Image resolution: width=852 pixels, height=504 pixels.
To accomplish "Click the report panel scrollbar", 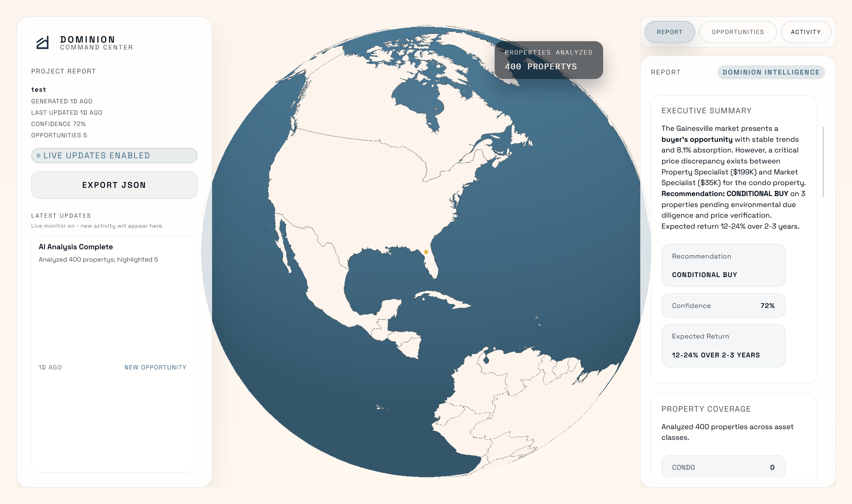I will 823,162.
